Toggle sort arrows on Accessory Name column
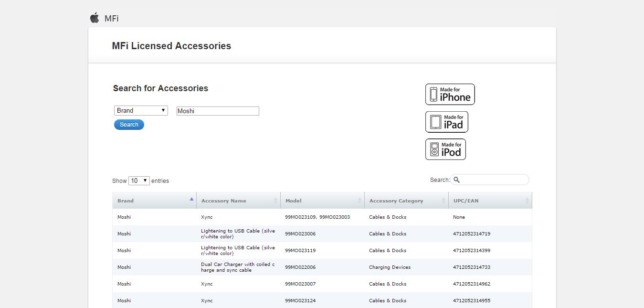This screenshot has width=644, height=308. pos(275,201)
